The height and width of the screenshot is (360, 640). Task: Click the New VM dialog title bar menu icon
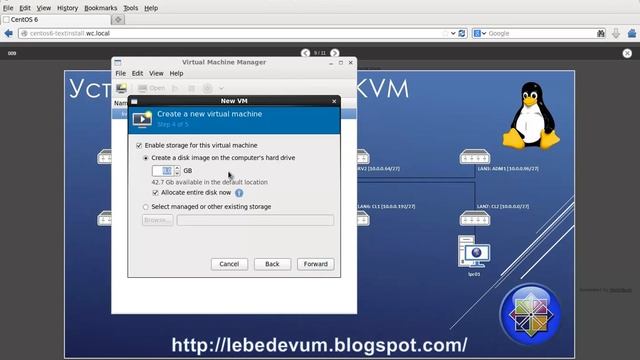(x=134, y=101)
